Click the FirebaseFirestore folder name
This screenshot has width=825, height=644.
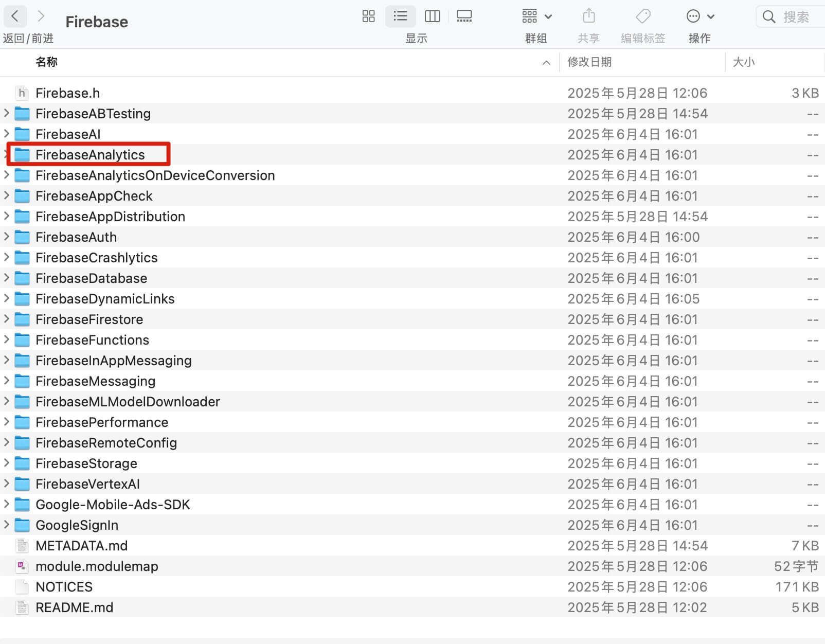click(x=89, y=319)
